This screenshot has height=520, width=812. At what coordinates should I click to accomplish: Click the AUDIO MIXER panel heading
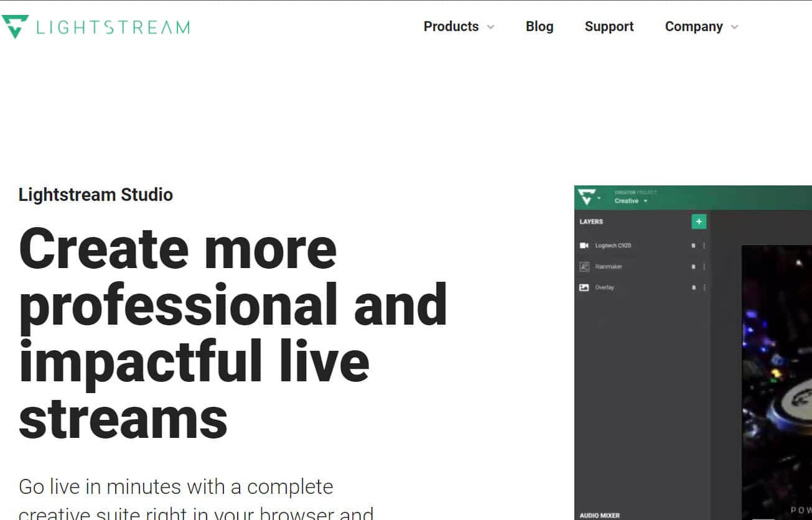point(599,515)
